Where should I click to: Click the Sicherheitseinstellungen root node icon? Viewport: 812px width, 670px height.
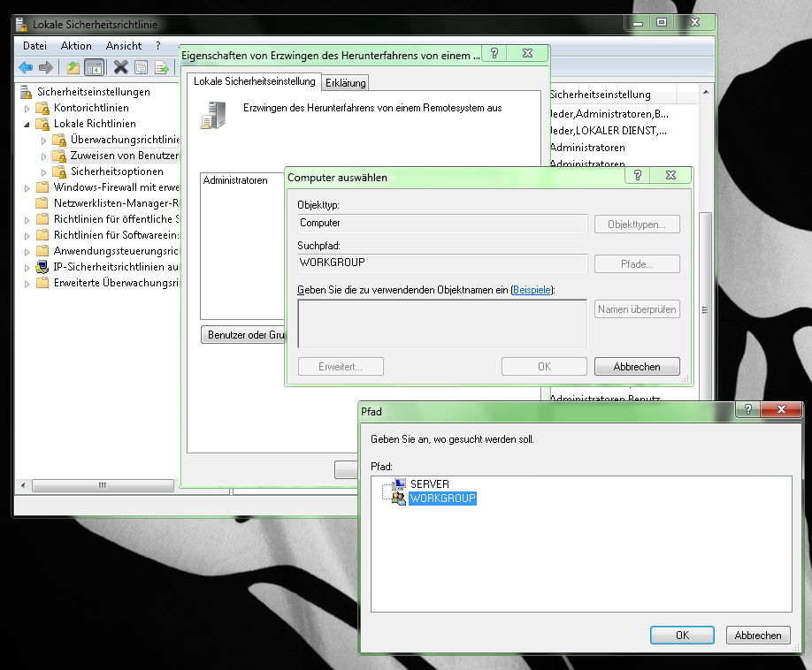tap(26, 92)
